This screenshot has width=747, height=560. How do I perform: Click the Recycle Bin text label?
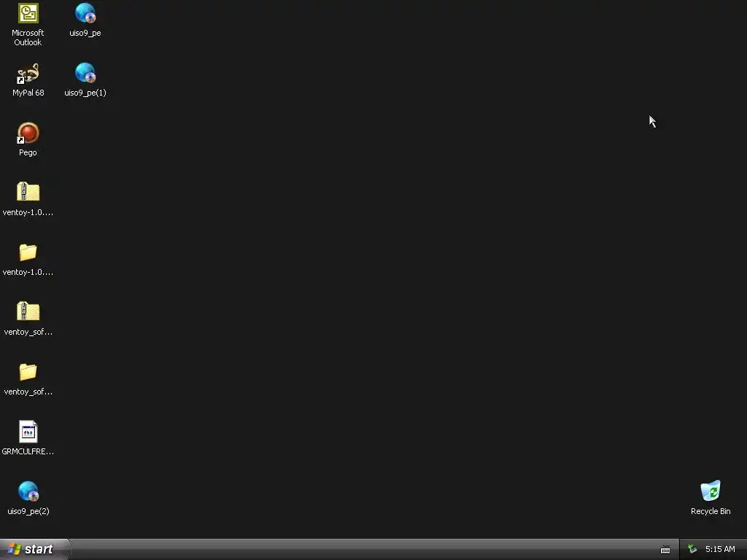tap(711, 511)
